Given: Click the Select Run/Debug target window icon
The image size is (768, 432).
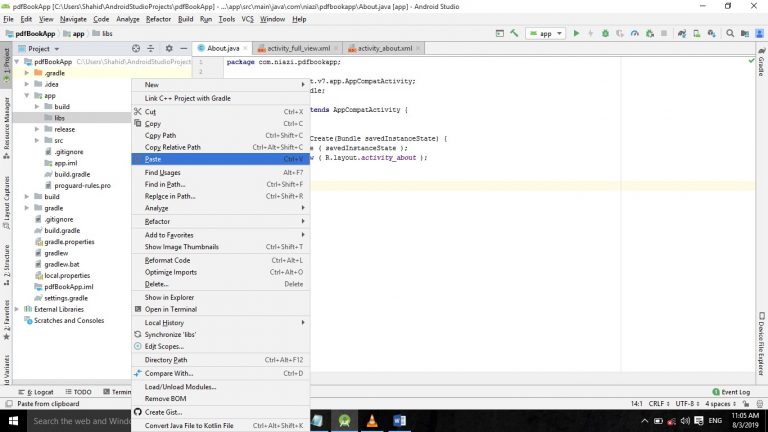Looking at the screenshot, I should point(500,33).
